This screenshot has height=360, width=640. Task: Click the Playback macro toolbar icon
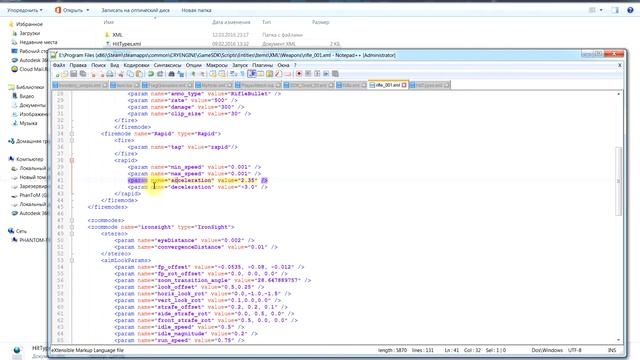tap(317, 74)
